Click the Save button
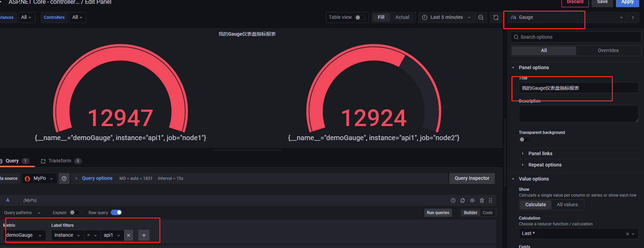 (602, 2)
